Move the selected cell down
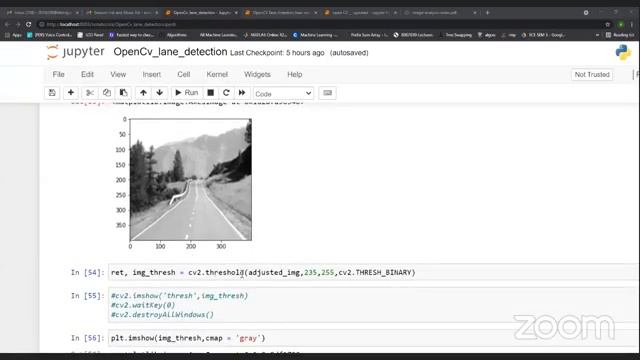640x360 pixels. [160, 93]
